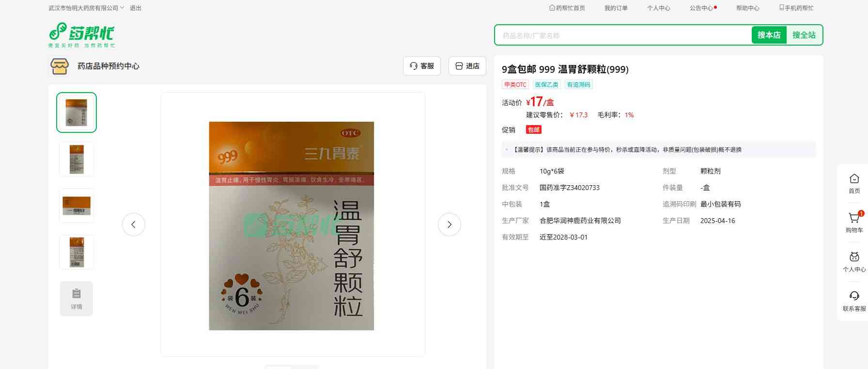Image resolution: width=868 pixels, height=369 pixels.
Task: Expand the 武汉市怡明大药房有限公司 account dropdown
Action: pyautogui.click(x=86, y=8)
